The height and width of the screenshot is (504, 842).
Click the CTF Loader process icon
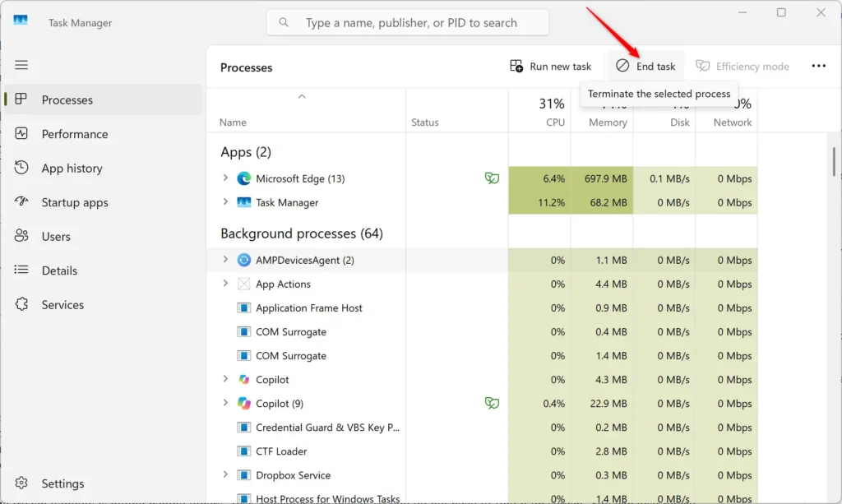click(x=243, y=451)
